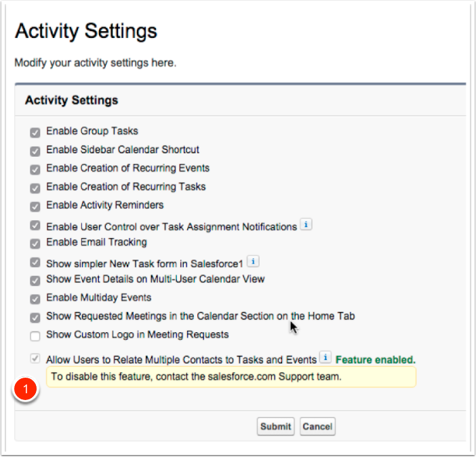Toggle Enable Group Tasks checkbox
The height and width of the screenshot is (457, 476).
[35, 132]
